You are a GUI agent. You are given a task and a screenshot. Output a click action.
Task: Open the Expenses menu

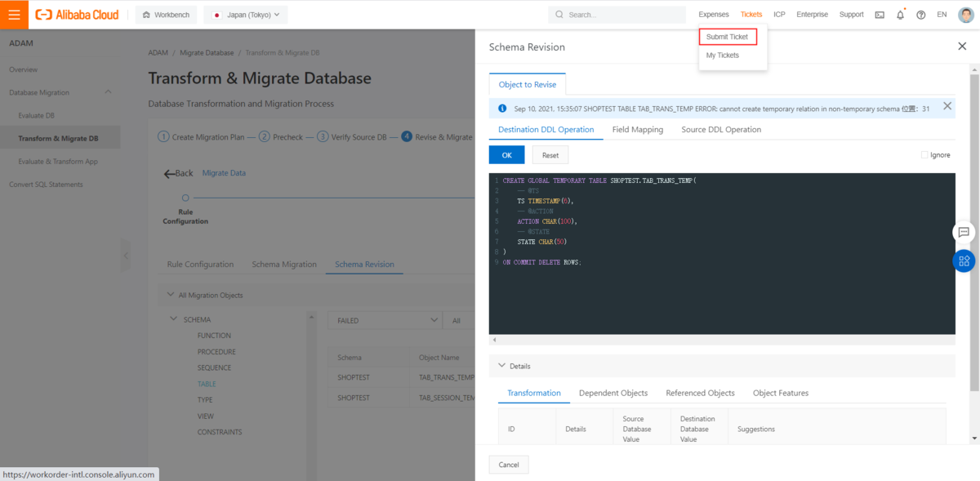point(714,15)
